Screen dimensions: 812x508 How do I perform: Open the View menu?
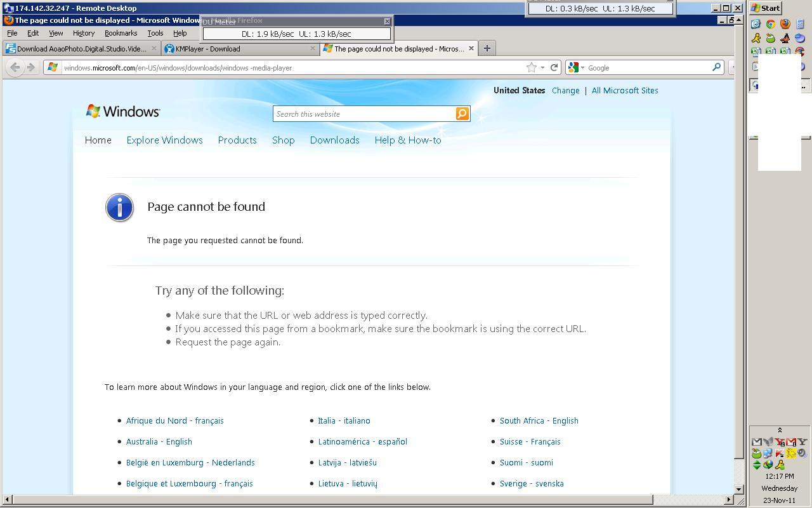(x=56, y=33)
